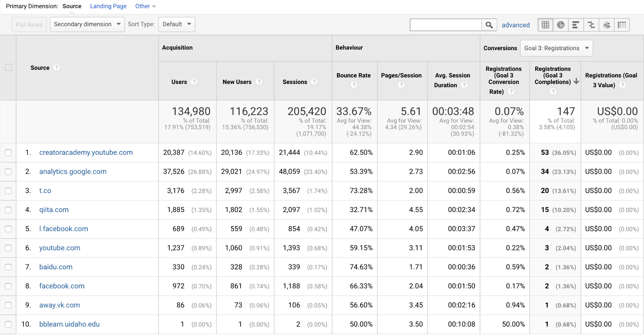Select the comparison view icon
Screen dimensions: 644x335
tap(591, 25)
